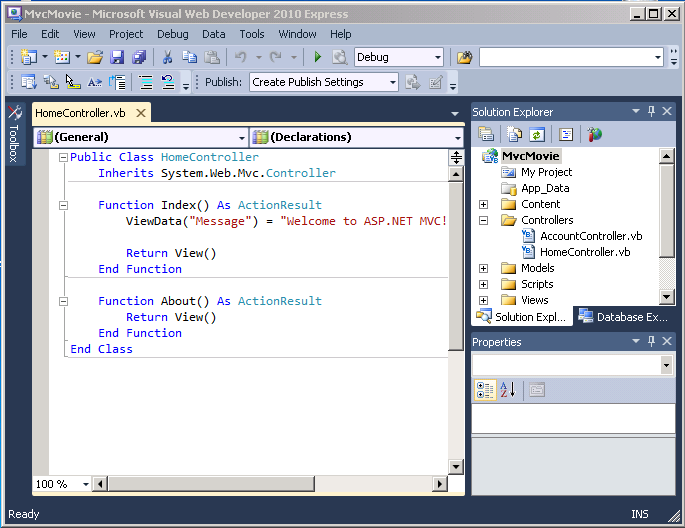The height and width of the screenshot is (528, 685).
Task: Start debugging with green play arrow
Action: coord(318,58)
